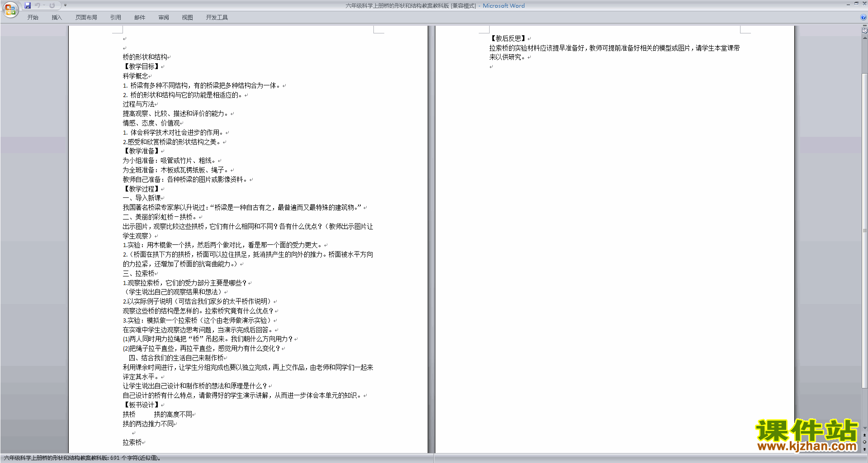Viewport: 868px width, 463px height.
Task: Click the line 为全班准备：木板或瓦楞纸板、绳子
Action: point(176,170)
